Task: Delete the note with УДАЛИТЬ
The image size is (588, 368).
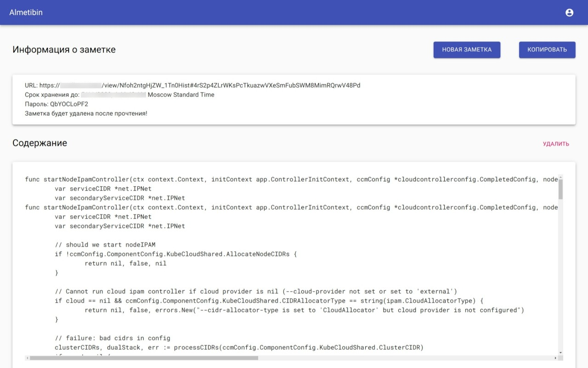Action: click(x=556, y=144)
